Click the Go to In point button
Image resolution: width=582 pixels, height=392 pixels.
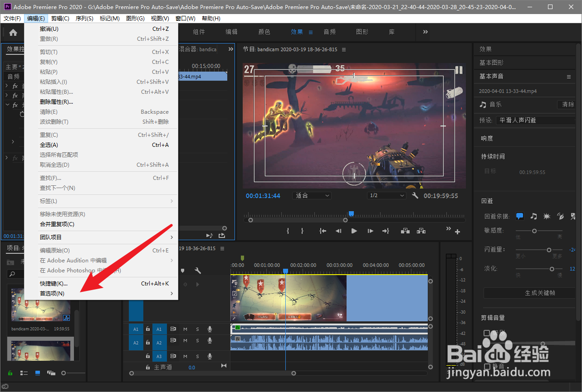pyautogui.click(x=323, y=231)
